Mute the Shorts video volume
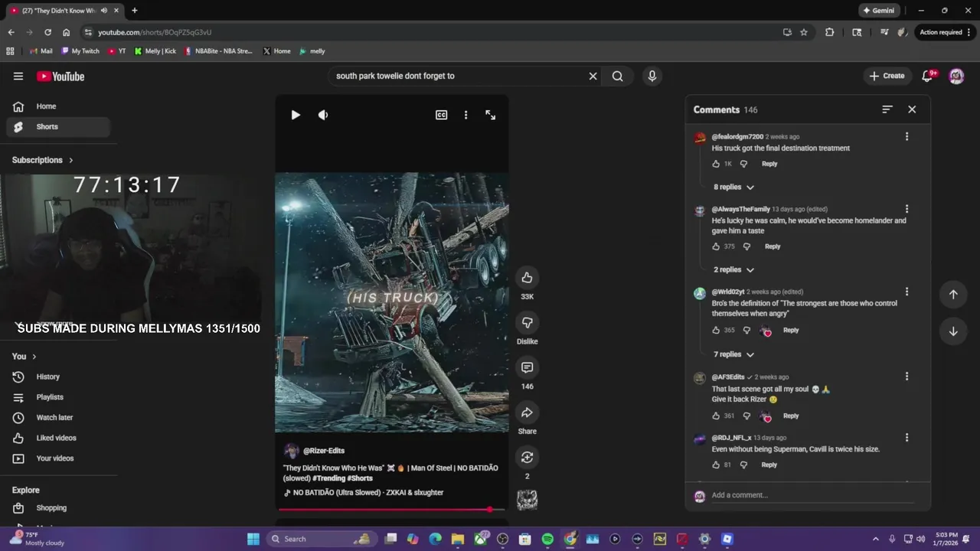This screenshot has height=551, width=980. pos(323,115)
